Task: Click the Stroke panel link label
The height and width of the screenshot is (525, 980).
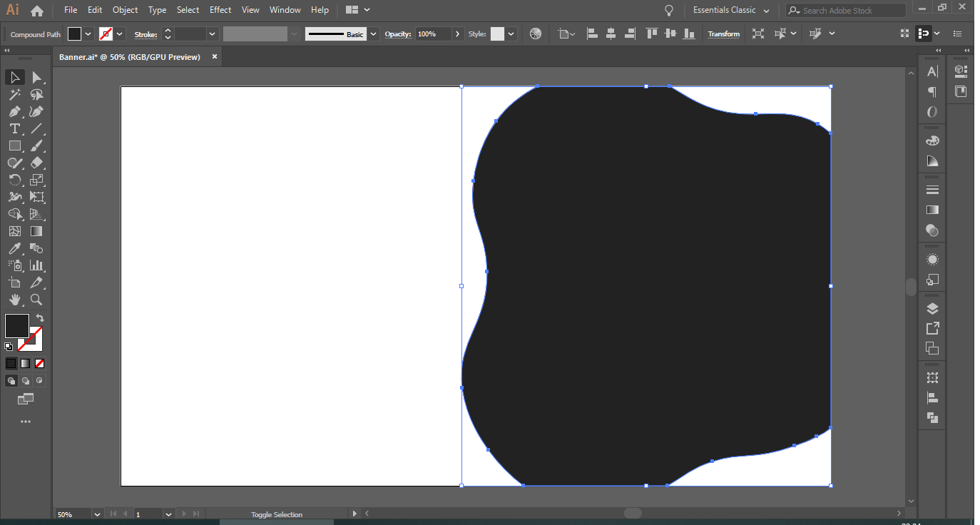Action: coord(146,34)
